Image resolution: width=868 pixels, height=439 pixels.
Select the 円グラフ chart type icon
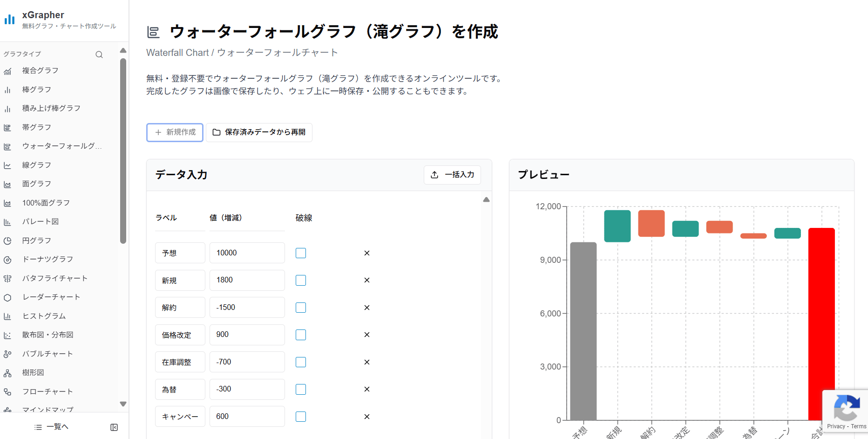tap(8, 240)
